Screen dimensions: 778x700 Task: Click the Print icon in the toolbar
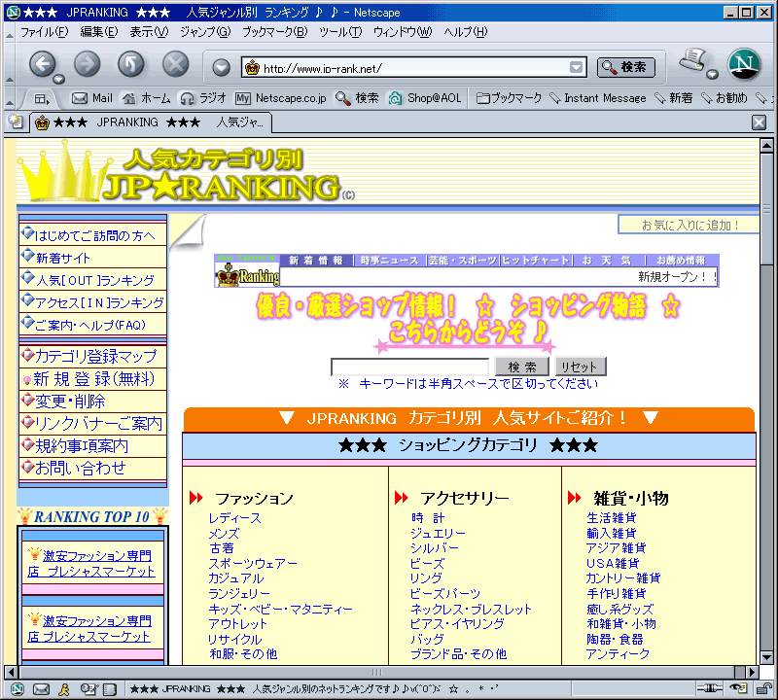click(x=693, y=60)
